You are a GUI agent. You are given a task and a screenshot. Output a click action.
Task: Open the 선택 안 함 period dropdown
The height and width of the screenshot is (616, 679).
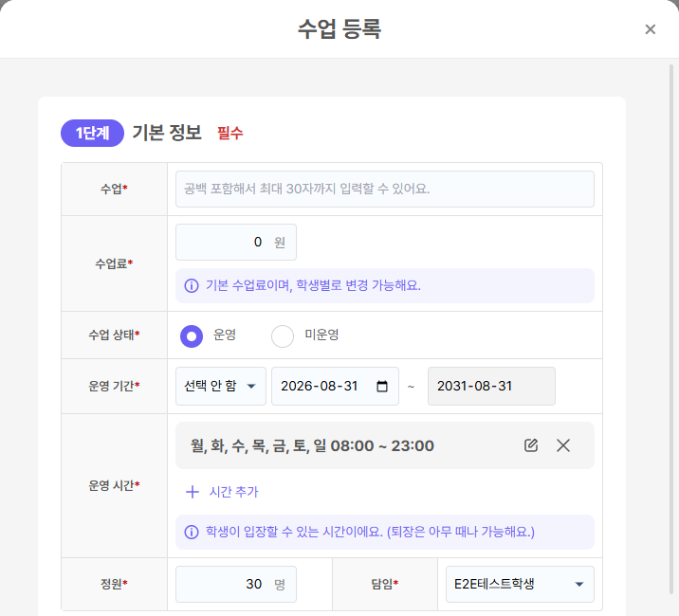click(221, 386)
